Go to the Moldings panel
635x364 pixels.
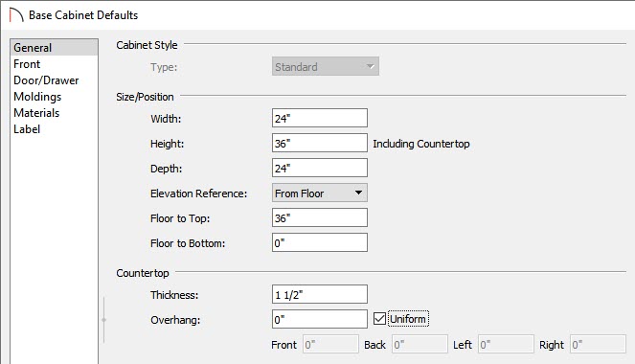pyautogui.click(x=37, y=97)
